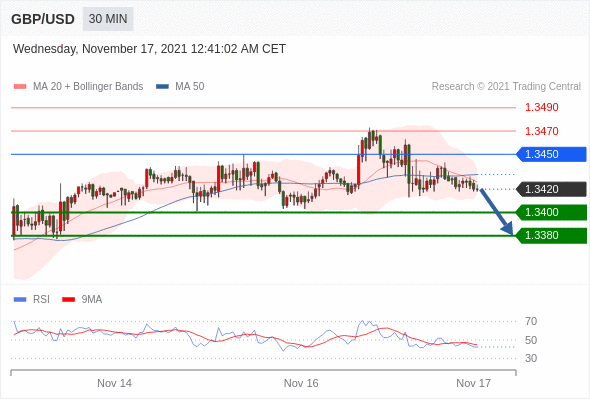Image resolution: width=590 pixels, height=400 pixels.
Task: Click the RSI blue legend marker
Action: (20, 300)
